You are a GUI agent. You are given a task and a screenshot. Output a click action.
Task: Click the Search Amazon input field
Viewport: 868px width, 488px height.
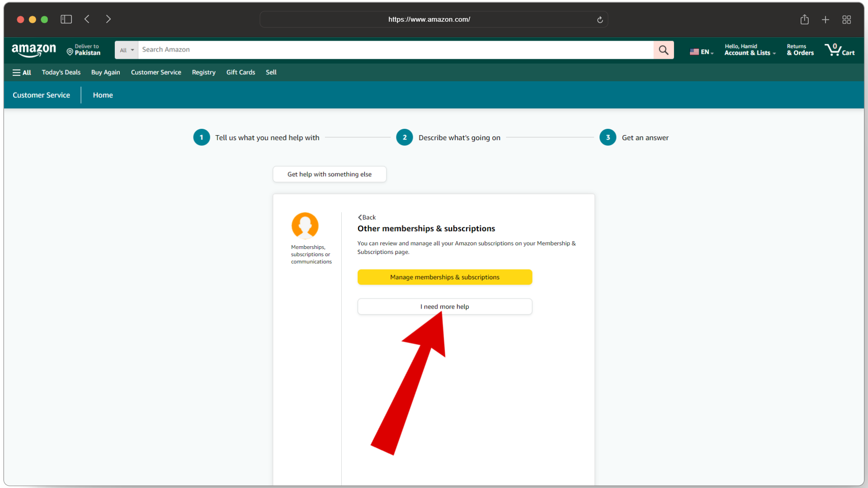tap(396, 50)
